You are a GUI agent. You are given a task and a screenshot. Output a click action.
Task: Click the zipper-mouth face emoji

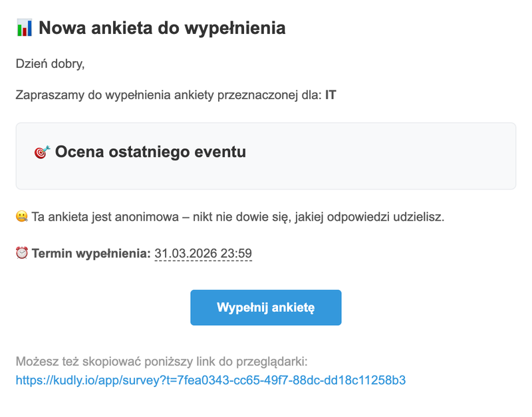pos(22,216)
